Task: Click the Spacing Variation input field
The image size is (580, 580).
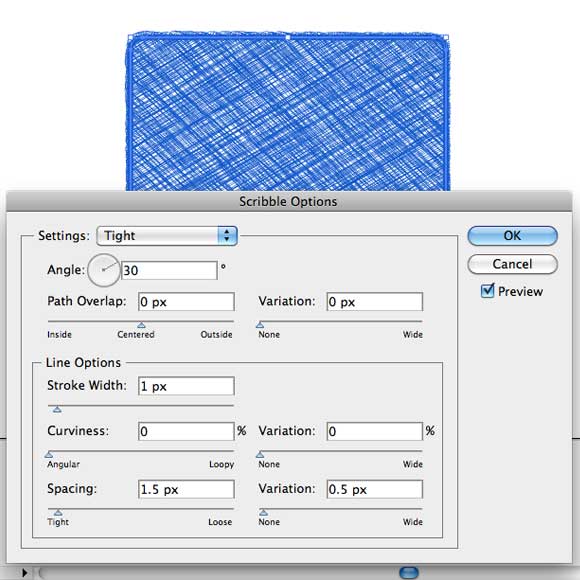Action: 375,489
